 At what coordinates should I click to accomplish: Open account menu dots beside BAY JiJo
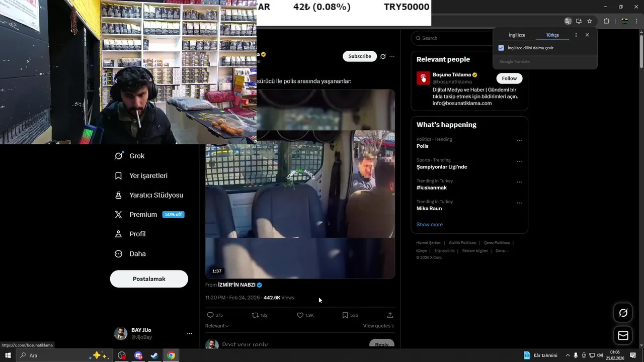190,333
